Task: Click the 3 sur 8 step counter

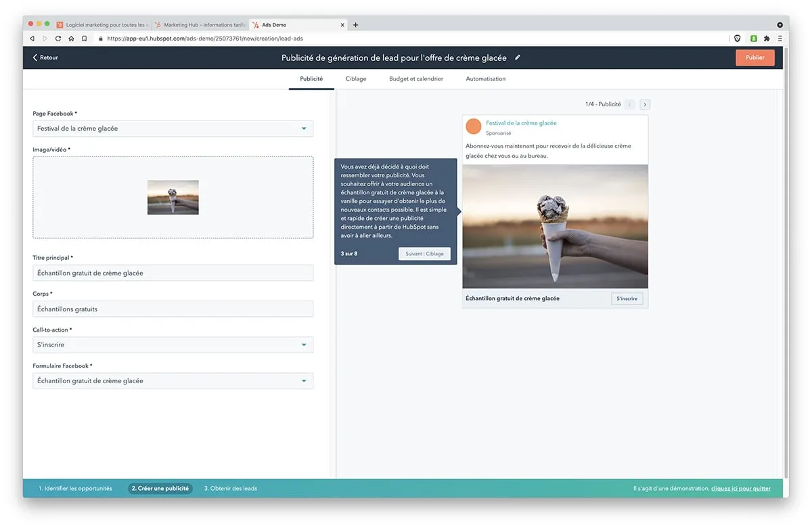Action: pyautogui.click(x=349, y=254)
